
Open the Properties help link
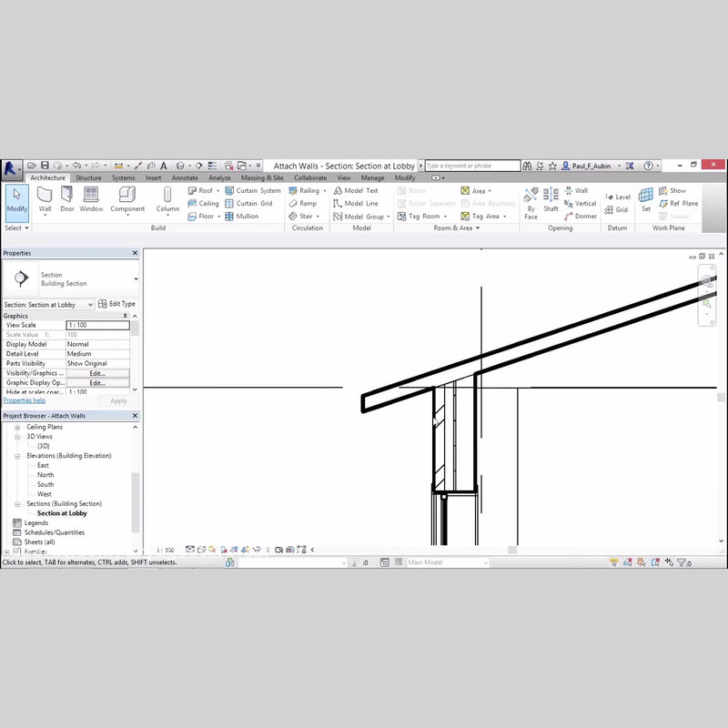[25, 400]
